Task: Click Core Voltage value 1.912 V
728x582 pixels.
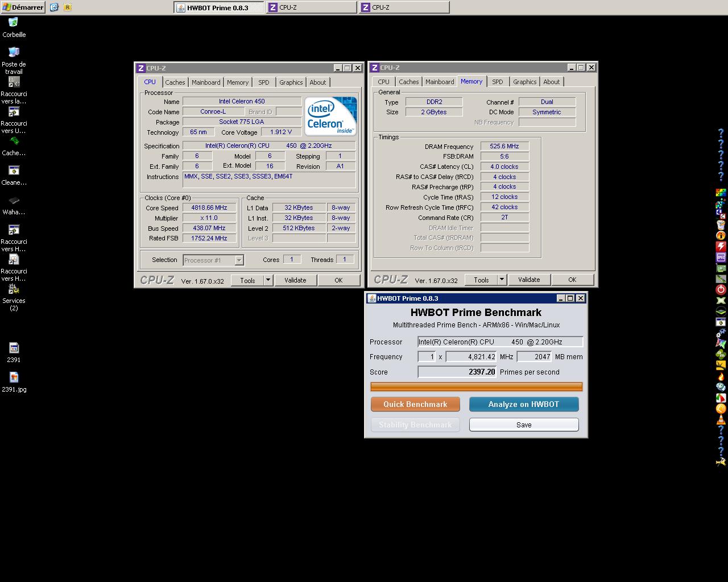Action: click(x=281, y=132)
